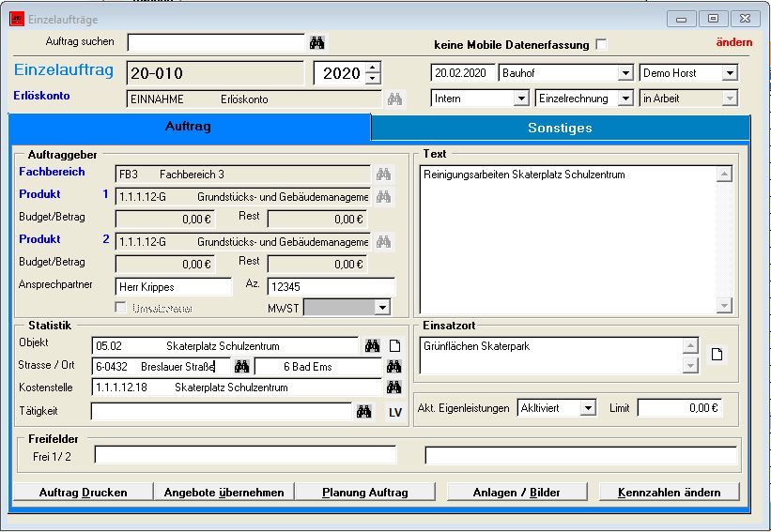Click the Auftrag Drucken button
The width and height of the screenshot is (771, 532).
pyautogui.click(x=83, y=493)
